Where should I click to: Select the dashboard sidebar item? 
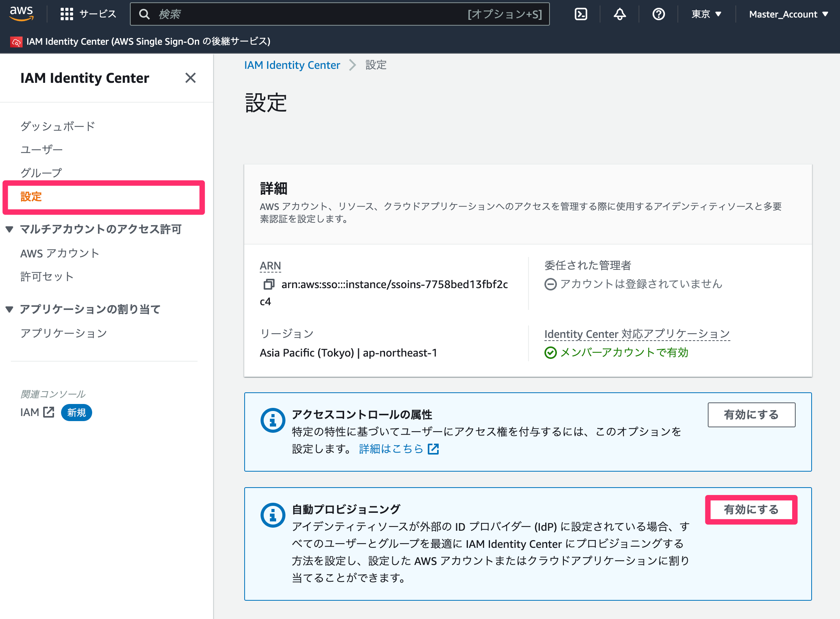58,126
